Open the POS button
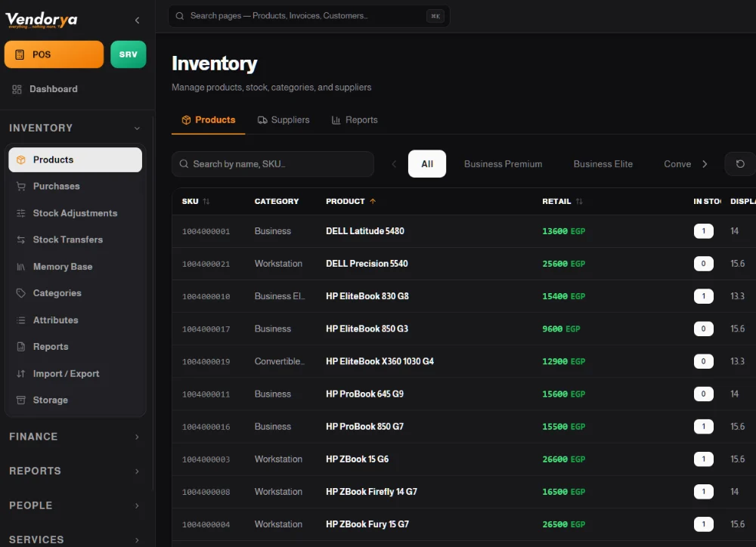This screenshot has height=547, width=756. [x=54, y=54]
